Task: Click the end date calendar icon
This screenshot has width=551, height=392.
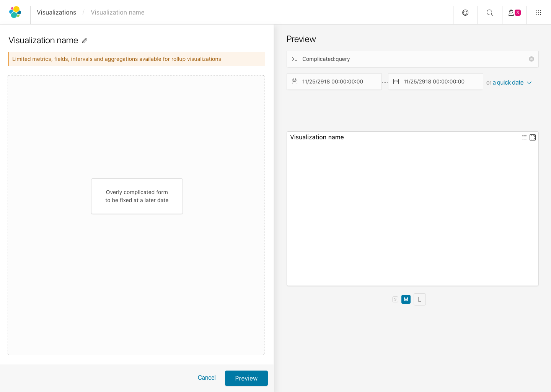Action: click(x=396, y=82)
